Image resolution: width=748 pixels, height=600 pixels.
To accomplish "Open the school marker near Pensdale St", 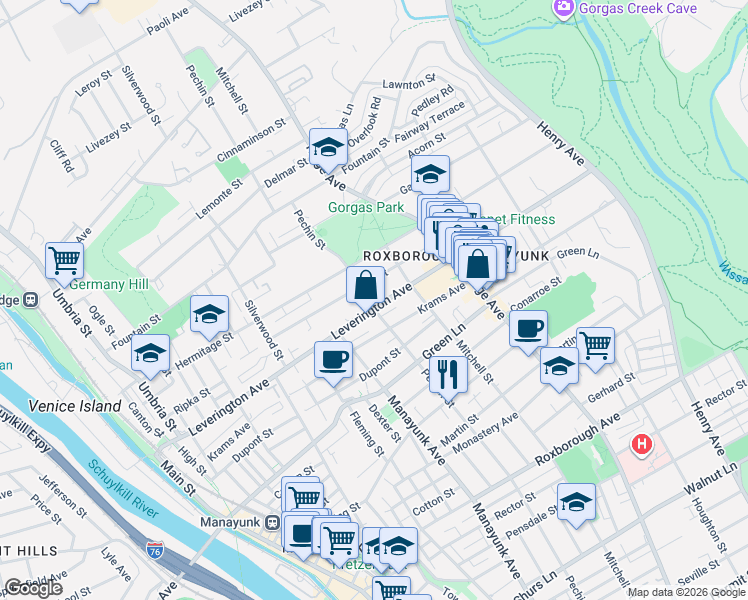I will coord(576,503).
